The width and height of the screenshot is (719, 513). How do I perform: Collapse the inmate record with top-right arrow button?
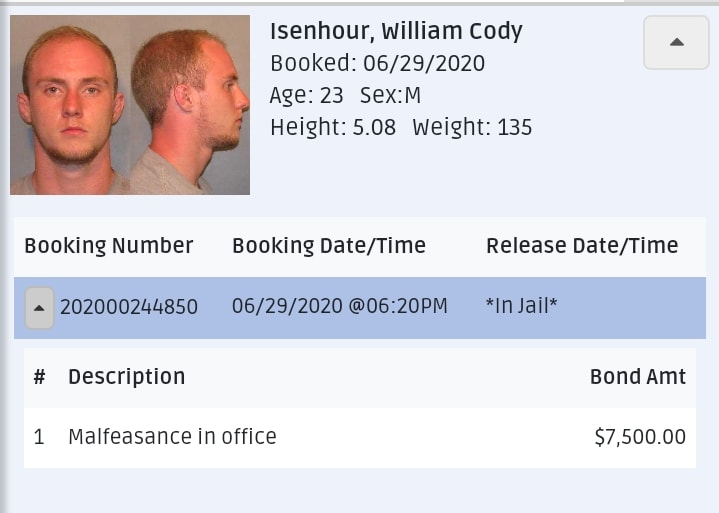[x=676, y=43]
